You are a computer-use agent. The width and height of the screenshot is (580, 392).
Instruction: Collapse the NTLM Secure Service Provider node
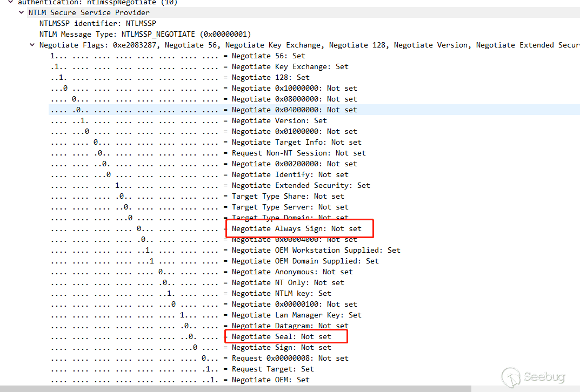click(x=22, y=12)
